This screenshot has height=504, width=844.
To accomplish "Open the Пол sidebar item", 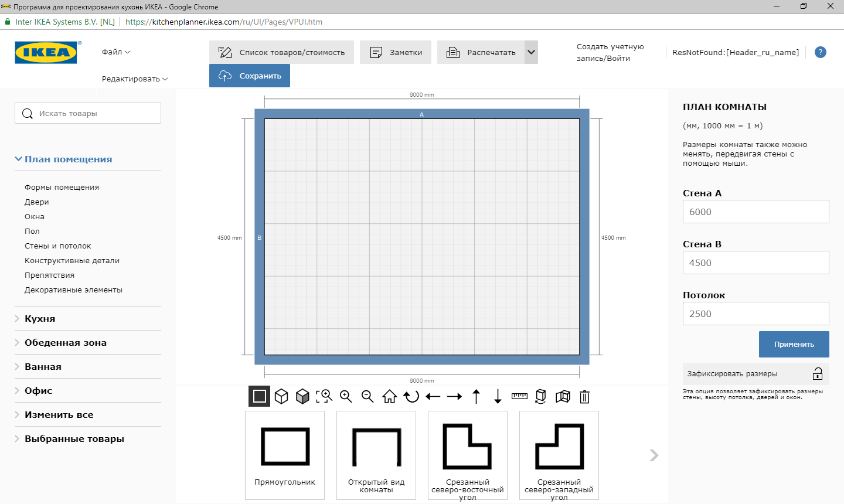I will click(32, 231).
